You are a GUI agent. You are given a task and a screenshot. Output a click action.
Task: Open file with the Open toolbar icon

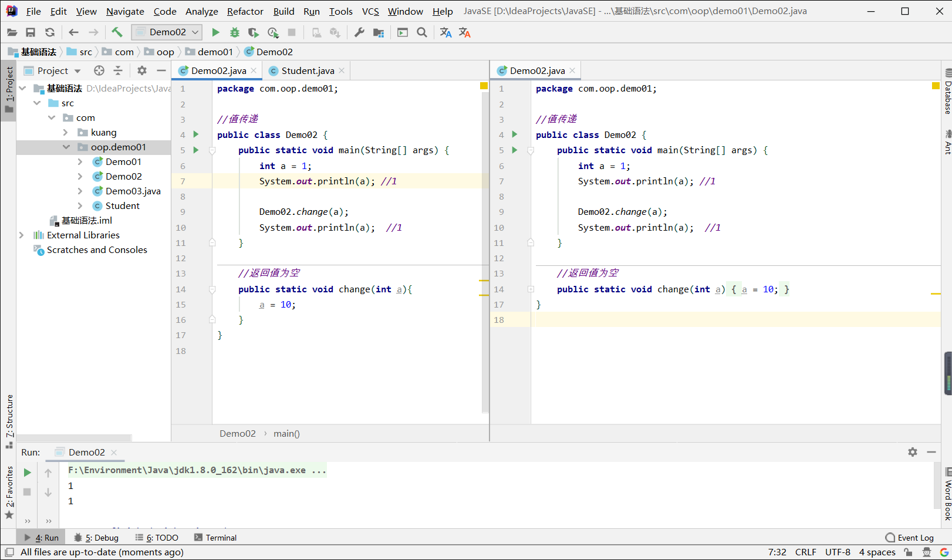tap(12, 32)
